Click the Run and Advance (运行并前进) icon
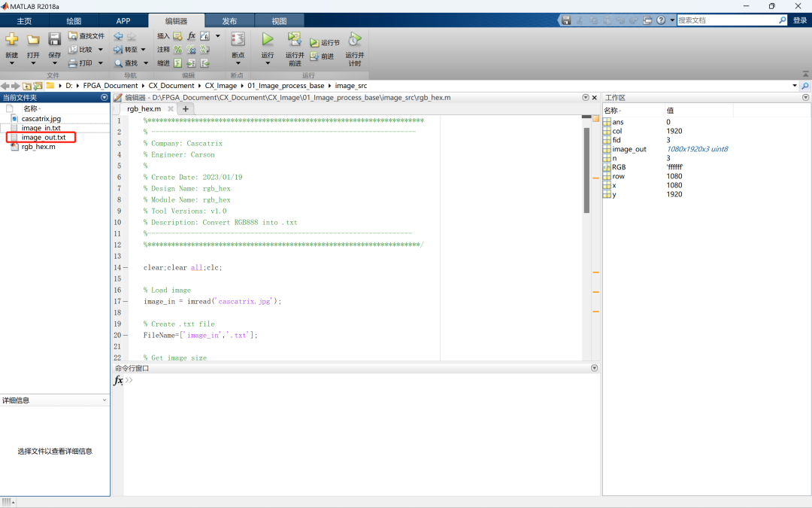The image size is (812, 508). pyautogui.click(x=294, y=39)
